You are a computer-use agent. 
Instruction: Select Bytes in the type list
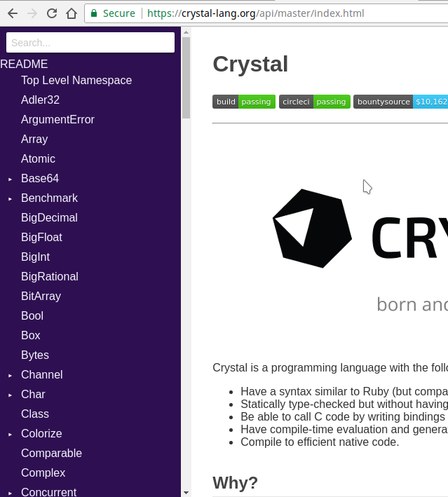(x=35, y=355)
